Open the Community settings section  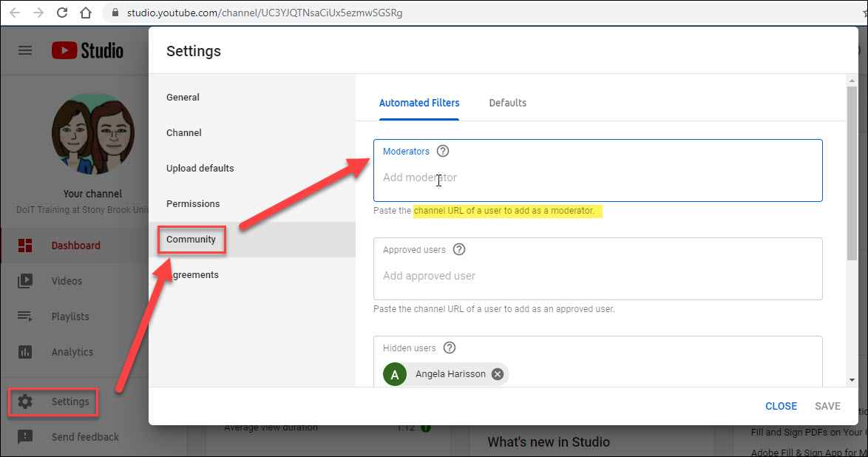pyautogui.click(x=191, y=240)
